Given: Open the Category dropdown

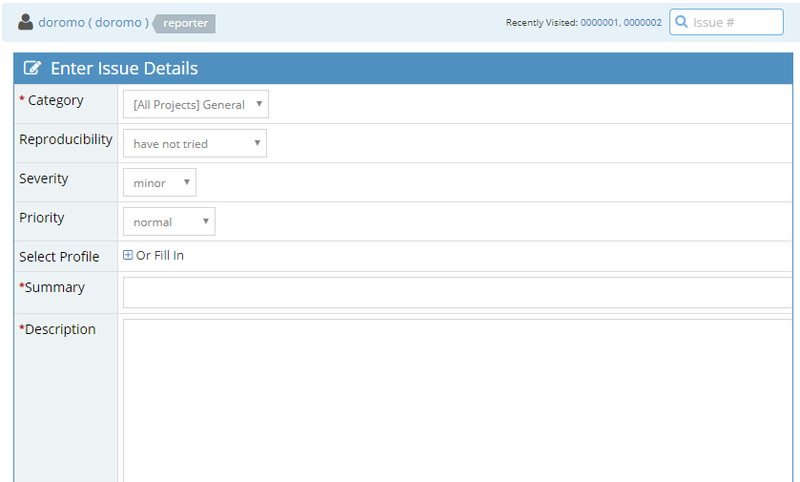Looking at the screenshot, I should [195, 104].
